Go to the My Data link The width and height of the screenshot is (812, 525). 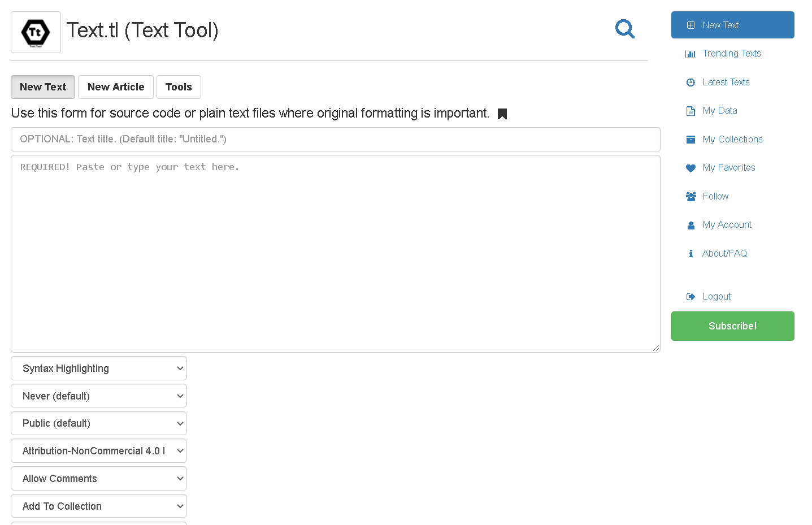click(x=720, y=110)
